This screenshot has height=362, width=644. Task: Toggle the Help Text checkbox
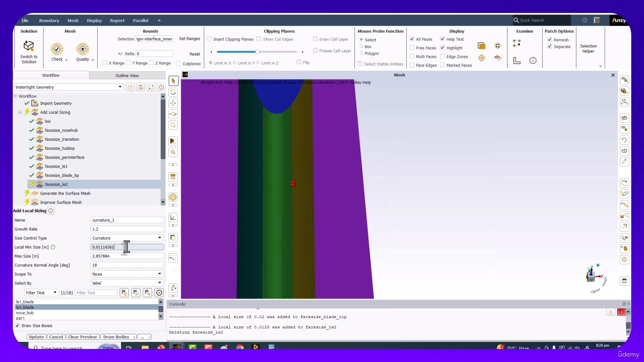tap(442, 39)
